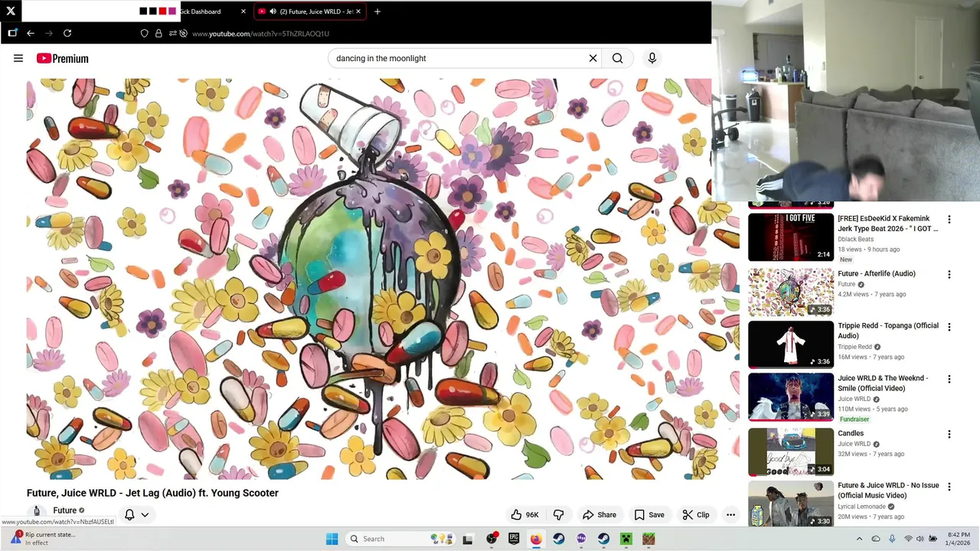Screen dimensions: 980x551
Task: Save the video to a playlist
Action: tap(649, 515)
